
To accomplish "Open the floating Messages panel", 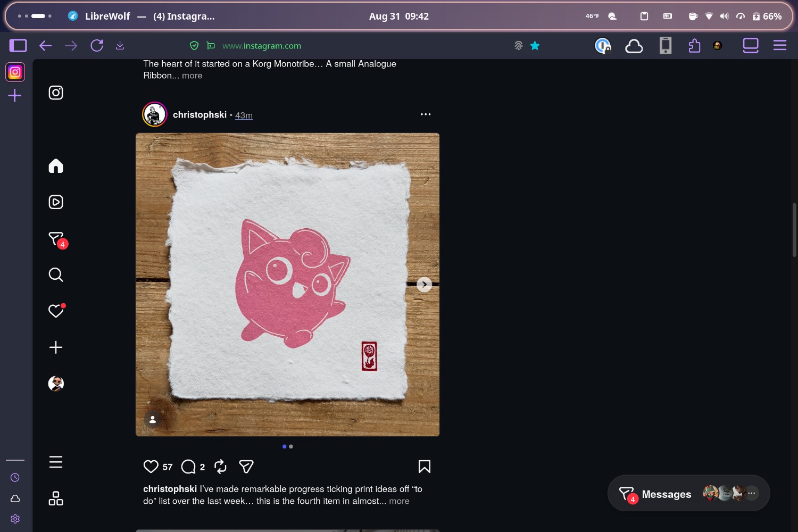I will tap(688, 494).
